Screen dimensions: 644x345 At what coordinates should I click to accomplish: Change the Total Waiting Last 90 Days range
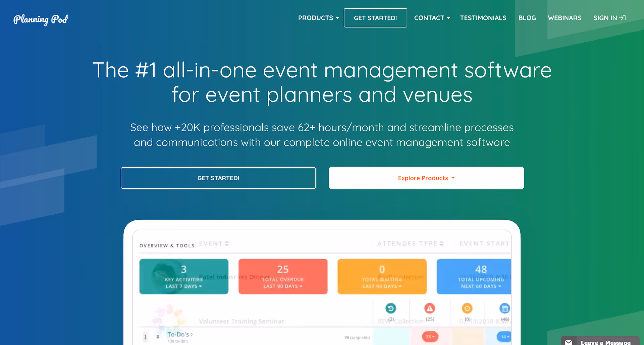(382, 286)
